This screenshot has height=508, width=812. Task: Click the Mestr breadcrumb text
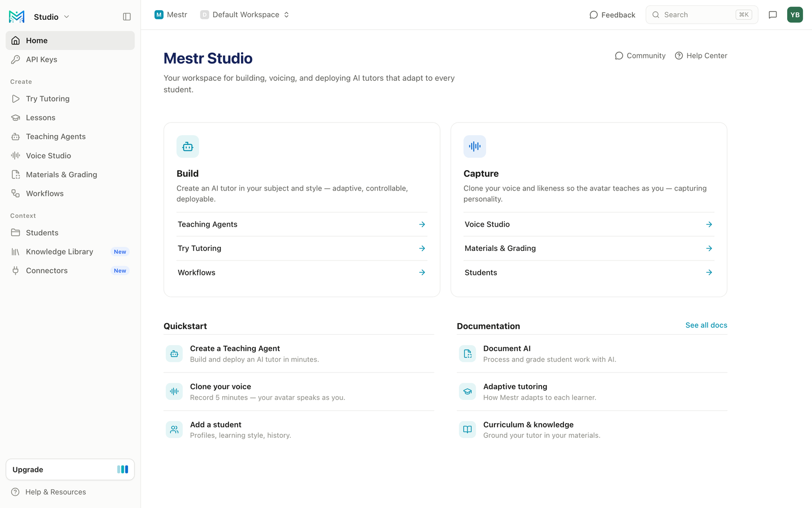click(x=177, y=15)
